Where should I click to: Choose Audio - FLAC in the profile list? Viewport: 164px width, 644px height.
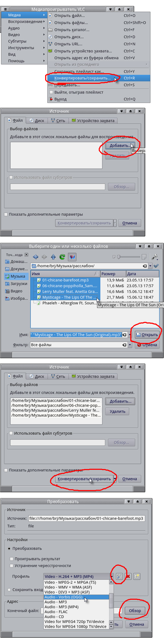[x=77, y=612]
